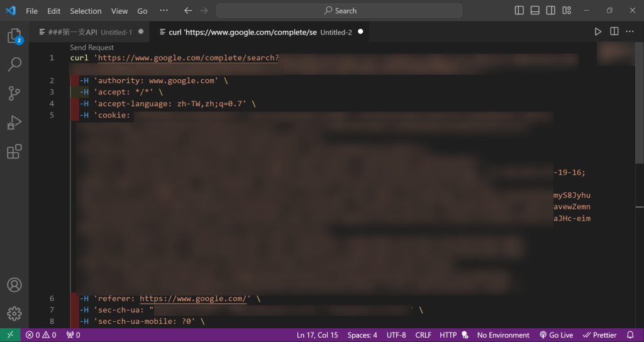Click the 'authority: www.google.com' header text
The image size is (644, 342).
[x=158, y=80]
